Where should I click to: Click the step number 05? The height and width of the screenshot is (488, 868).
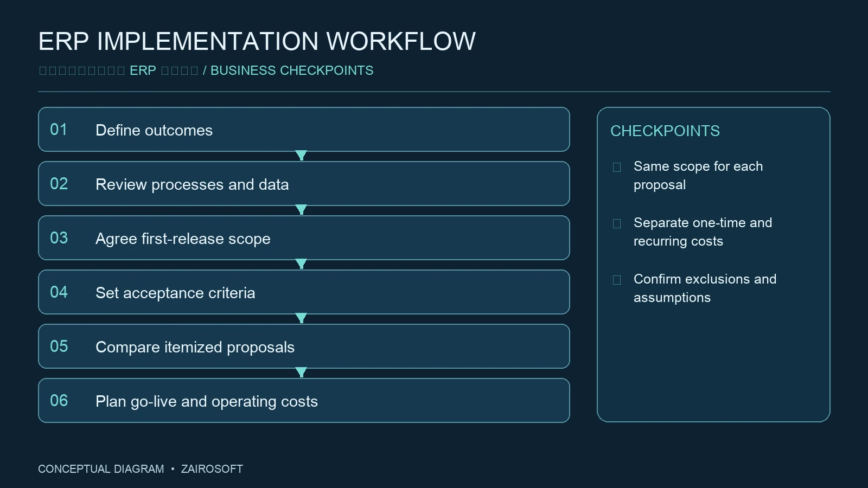pyautogui.click(x=59, y=346)
